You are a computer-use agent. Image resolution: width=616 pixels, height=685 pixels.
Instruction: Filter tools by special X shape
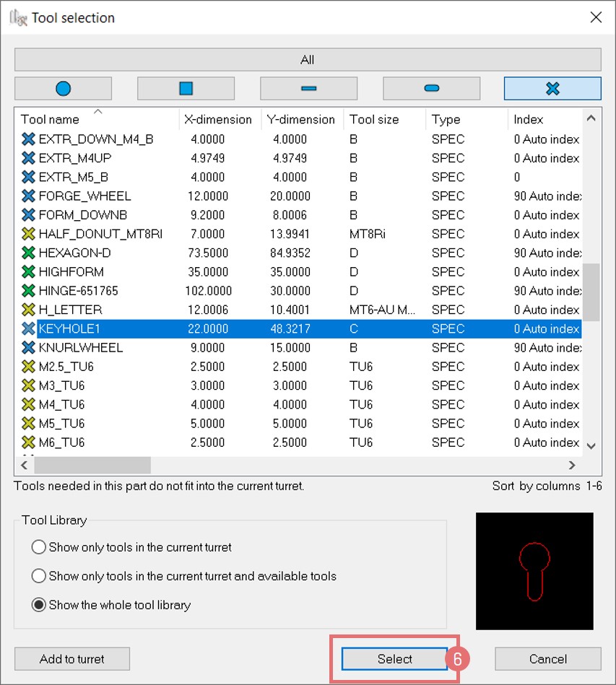click(552, 88)
